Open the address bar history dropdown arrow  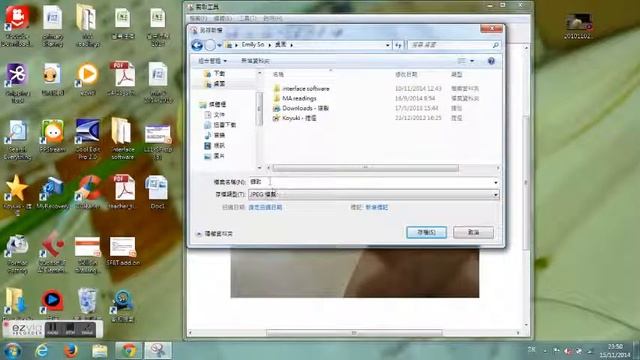click(387, 45)
